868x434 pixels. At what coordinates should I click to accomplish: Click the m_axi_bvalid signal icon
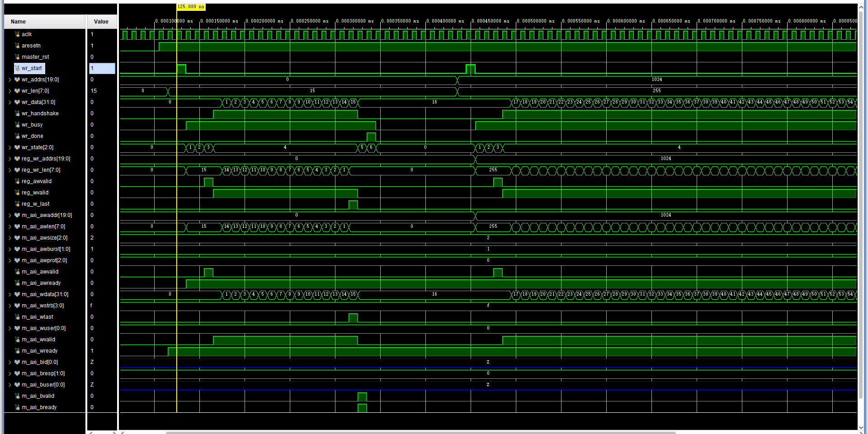pos(17,396)
